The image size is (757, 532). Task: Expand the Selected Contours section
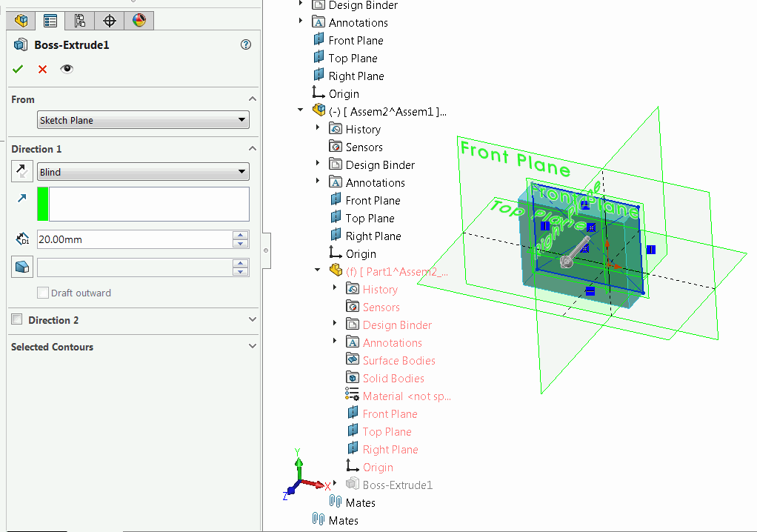[252, 346]
